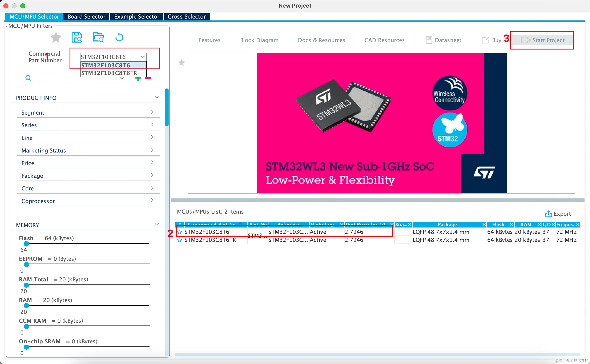Close the Unit Price column with its X

tap(392, 225)
